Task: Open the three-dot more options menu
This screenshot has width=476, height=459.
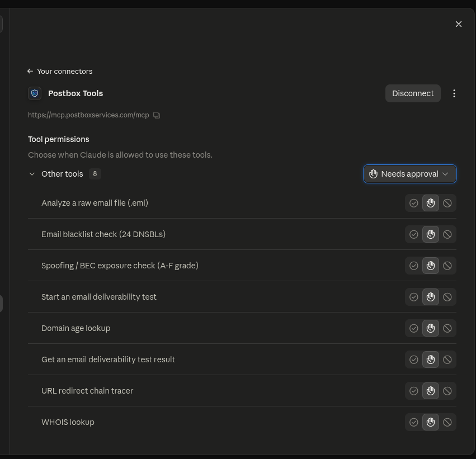Action: coord(454,93)
